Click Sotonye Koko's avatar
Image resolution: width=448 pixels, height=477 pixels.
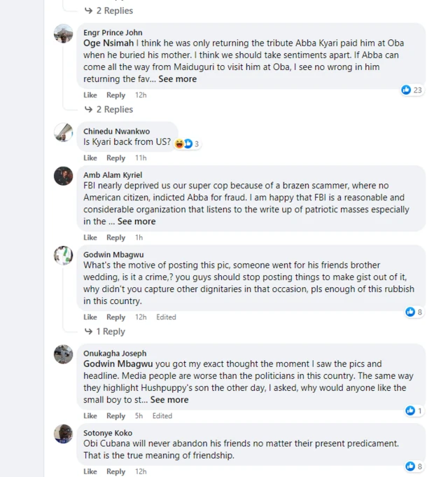coord(64,434)
